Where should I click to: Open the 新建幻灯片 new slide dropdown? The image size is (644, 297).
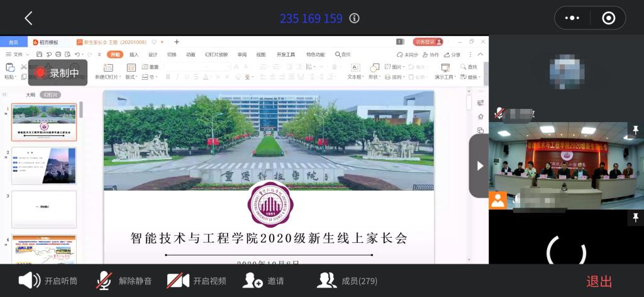[108, 77]
